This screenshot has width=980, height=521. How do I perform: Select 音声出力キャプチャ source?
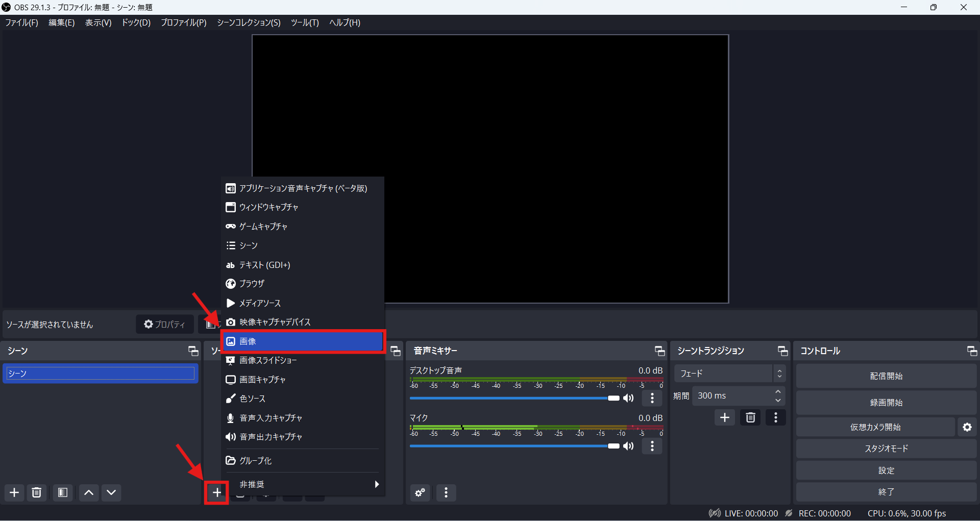point(303,437)
